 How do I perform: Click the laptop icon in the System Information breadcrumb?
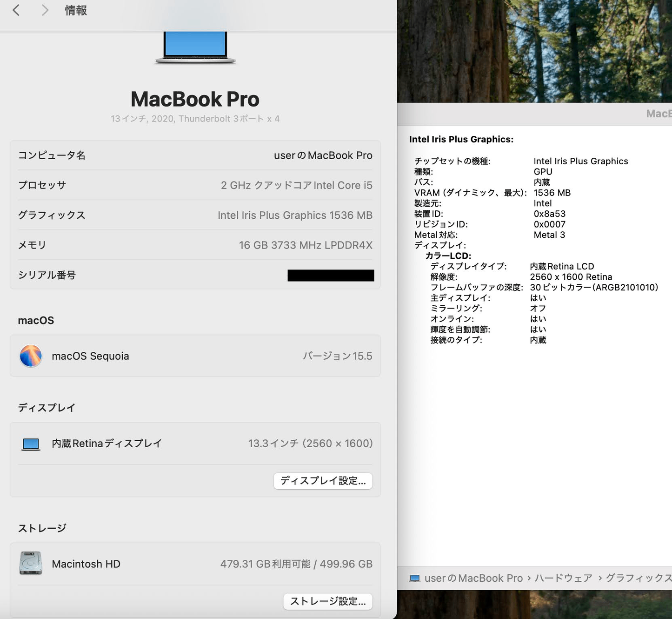(x=415, y=578)
